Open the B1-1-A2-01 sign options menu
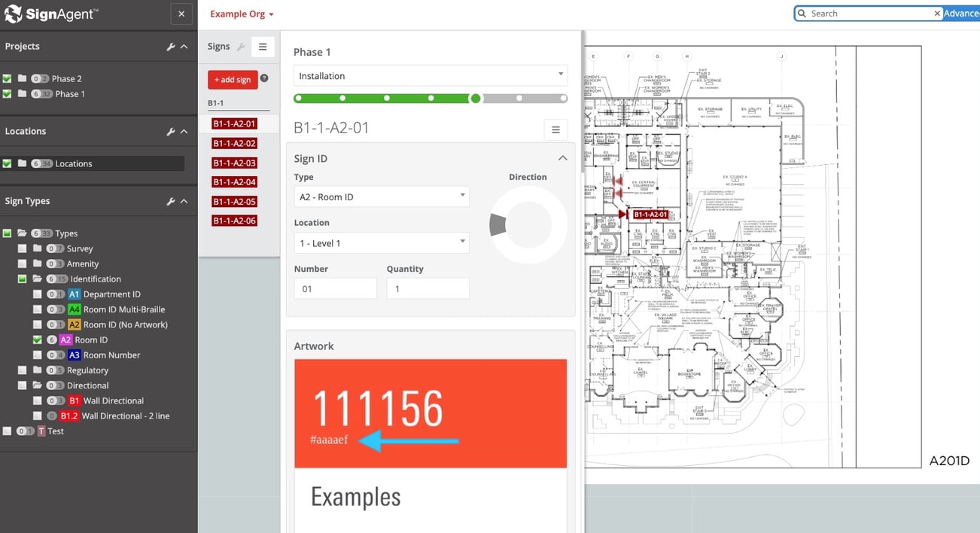The height and width of the screenshot is (533, 980). pos(555,129)
